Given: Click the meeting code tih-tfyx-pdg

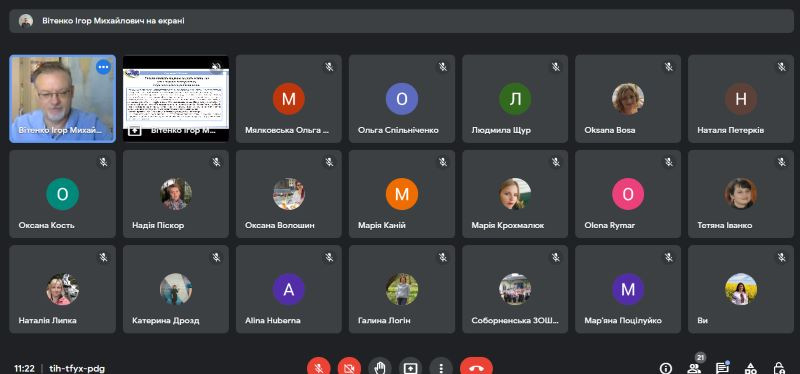Looking at the screenshot, I should 77,368.
